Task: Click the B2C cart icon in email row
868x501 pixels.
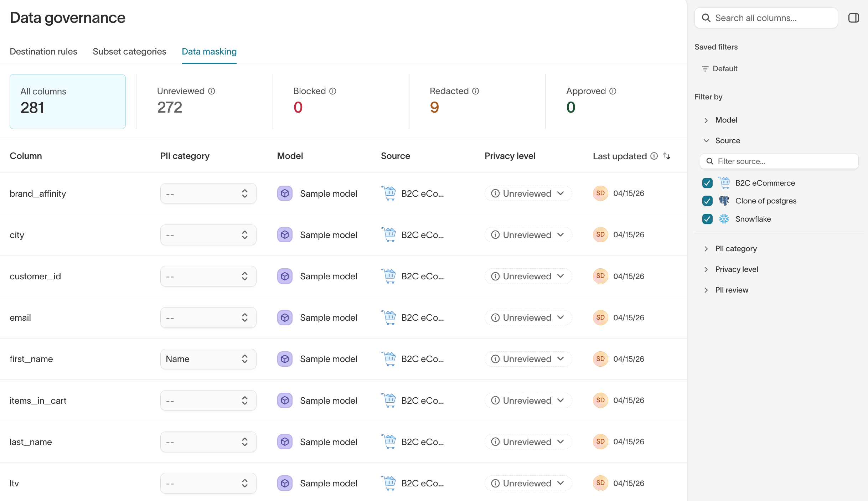Action: coord(389,317)
